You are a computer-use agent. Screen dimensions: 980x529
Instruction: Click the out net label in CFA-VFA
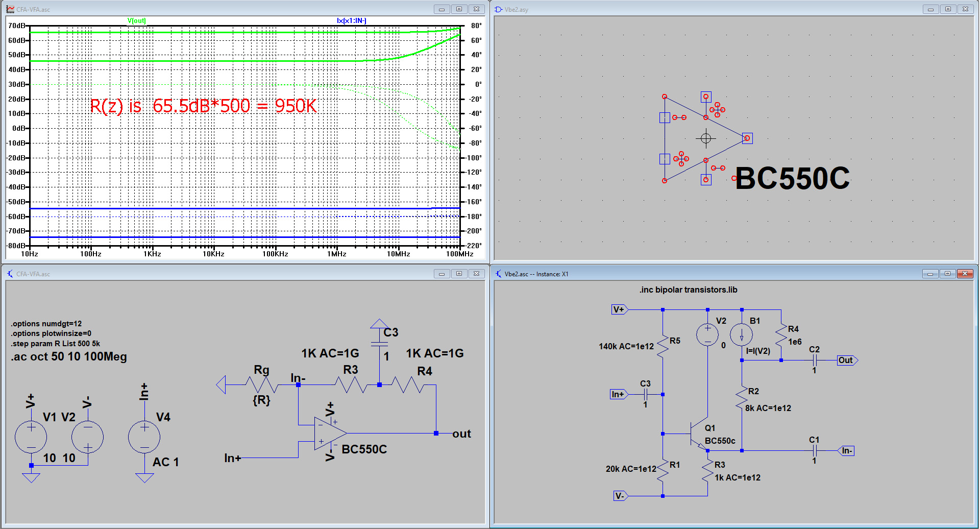461,434
